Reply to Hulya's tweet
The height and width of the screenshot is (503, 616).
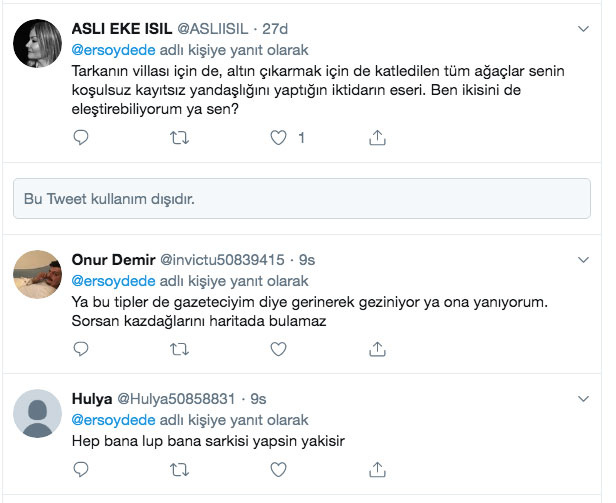pos(82,467)
